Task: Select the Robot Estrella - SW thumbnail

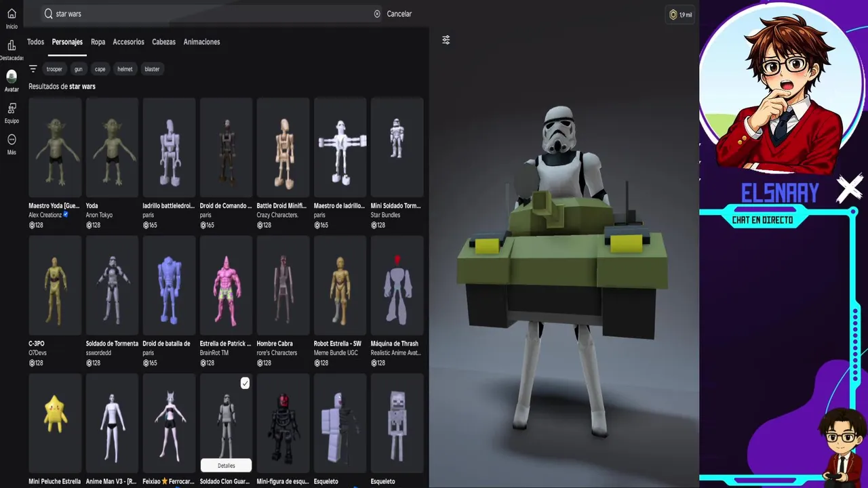Action: click(x=340, y=286)
